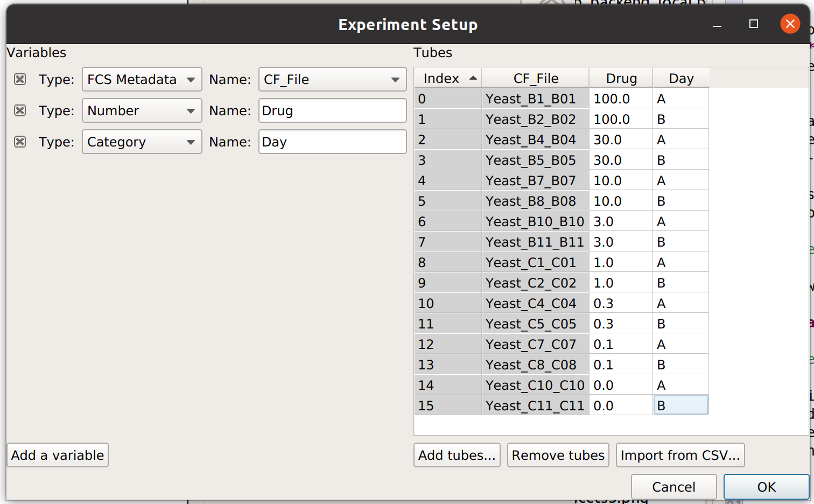Screen dimensions: 814x504
Task: Open the Category type dropdown
Action: coord(142,142)
